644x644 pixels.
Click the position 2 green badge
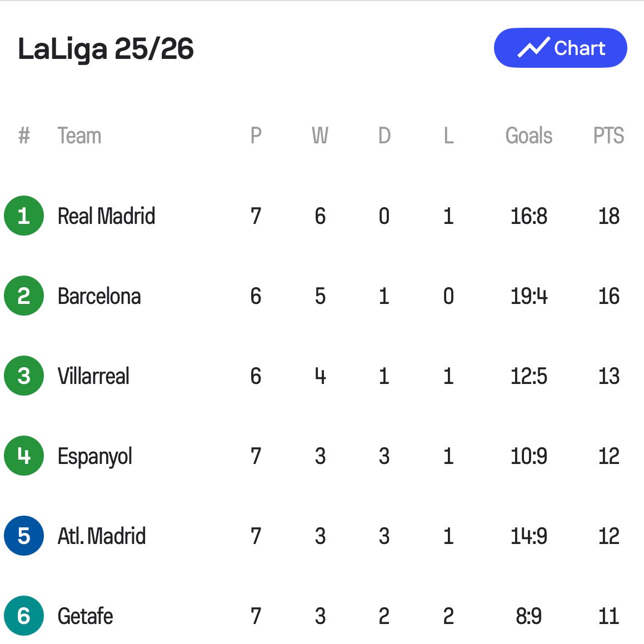(24, 296)
